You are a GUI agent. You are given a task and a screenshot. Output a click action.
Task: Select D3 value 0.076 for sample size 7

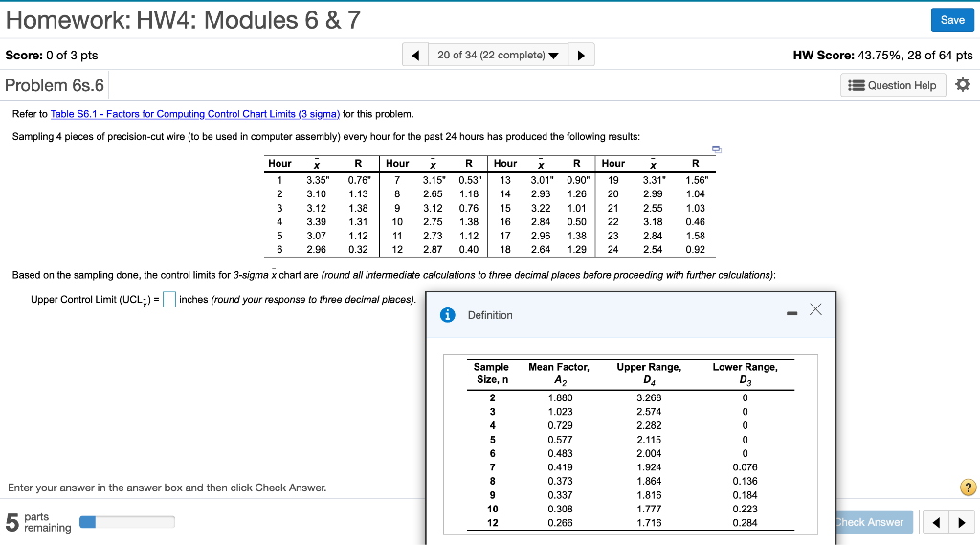click(x=745, y=466)
